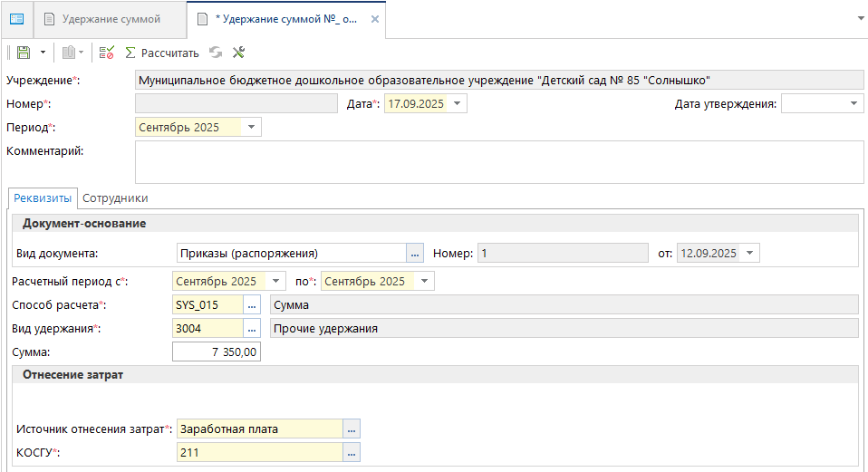The height and width of the screenshot is (472, 868).
Task: Switch to the Сотрудники tab
Action: click(115, 197)
